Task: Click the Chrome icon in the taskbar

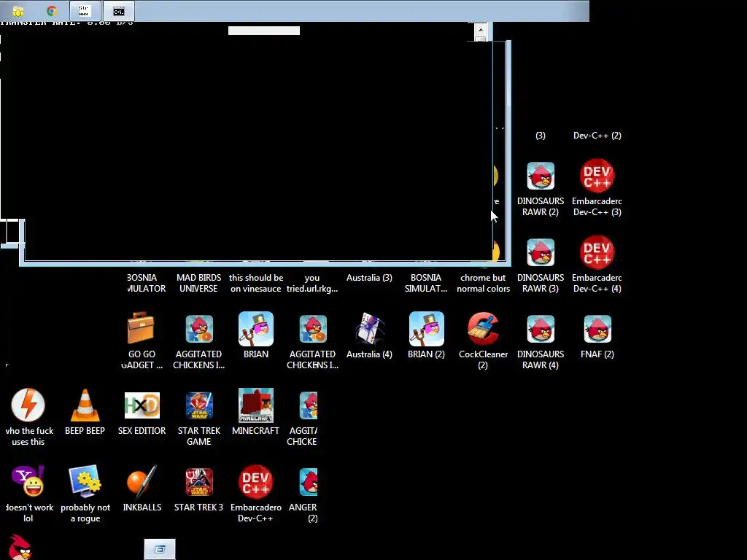Action: pyautogui.click(x=52, y=11)
